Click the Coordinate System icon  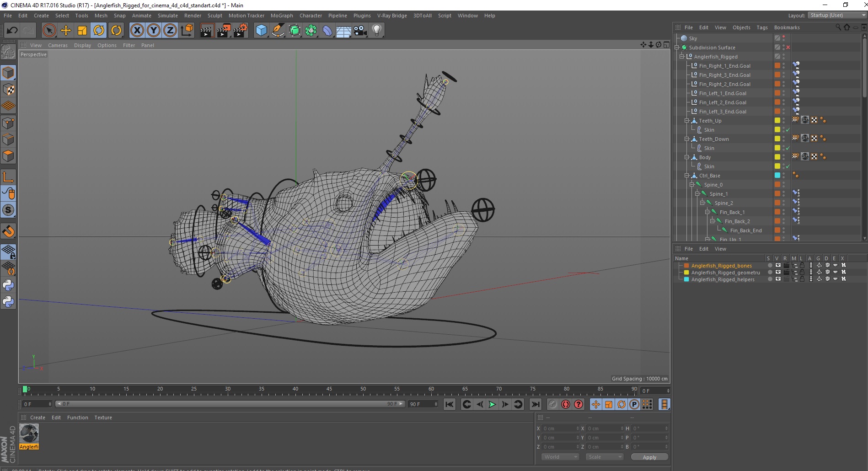187,31
